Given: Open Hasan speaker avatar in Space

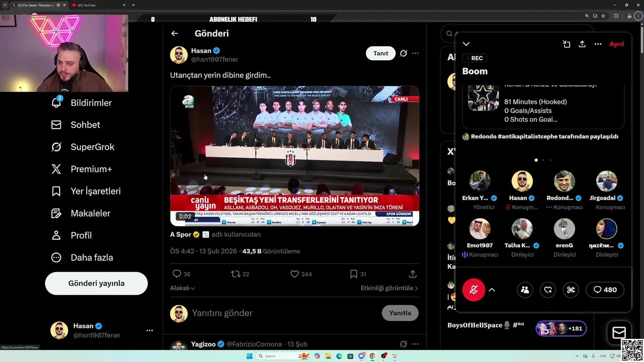Looking at the screenshot, I should pyautogui.click(x=522, y=182).
